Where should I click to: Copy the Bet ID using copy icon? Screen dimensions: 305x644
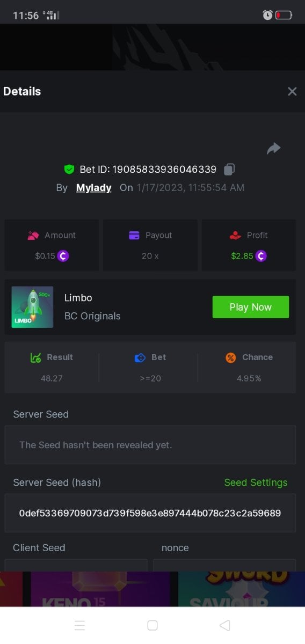[x=229, y=169]
